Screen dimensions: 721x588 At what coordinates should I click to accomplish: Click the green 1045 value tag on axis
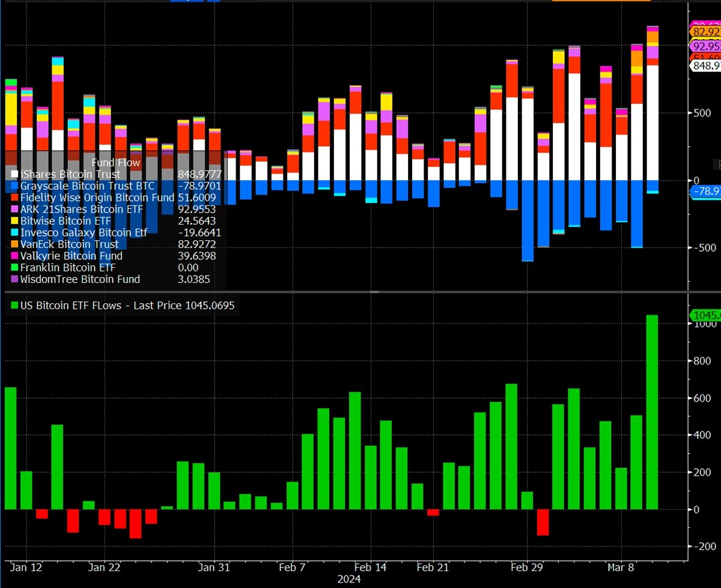coord(705,315)
